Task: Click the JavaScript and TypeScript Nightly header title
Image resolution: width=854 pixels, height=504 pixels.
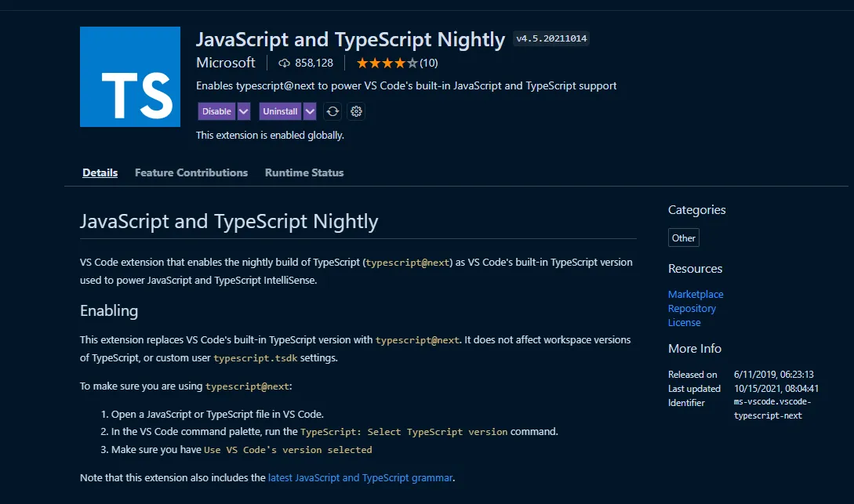Action: point(351,40)
